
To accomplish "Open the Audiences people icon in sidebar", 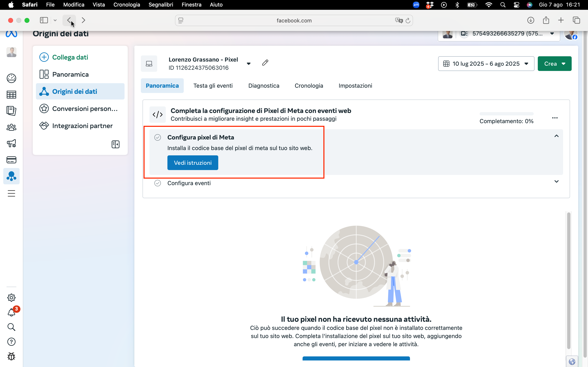I will pyautogui.click(x=11, y=127).
